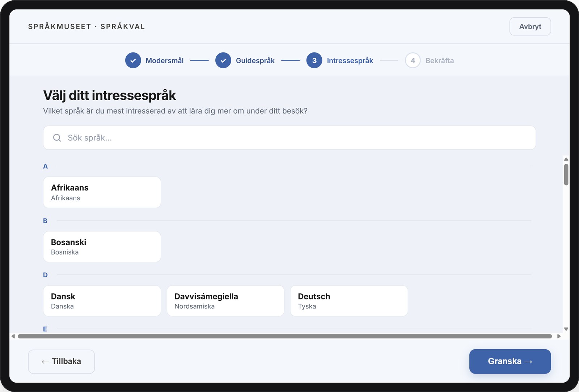Click the Guidespråk completed checkmark icon
The image size is (579, 392).
[x=223, y=60]
